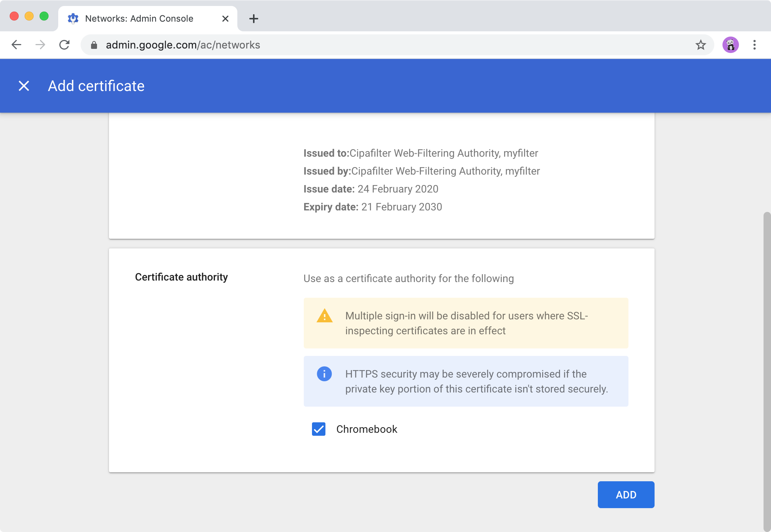Click the ADD button to save certificate
The image size is (771, 532).
tap(626, 494)
